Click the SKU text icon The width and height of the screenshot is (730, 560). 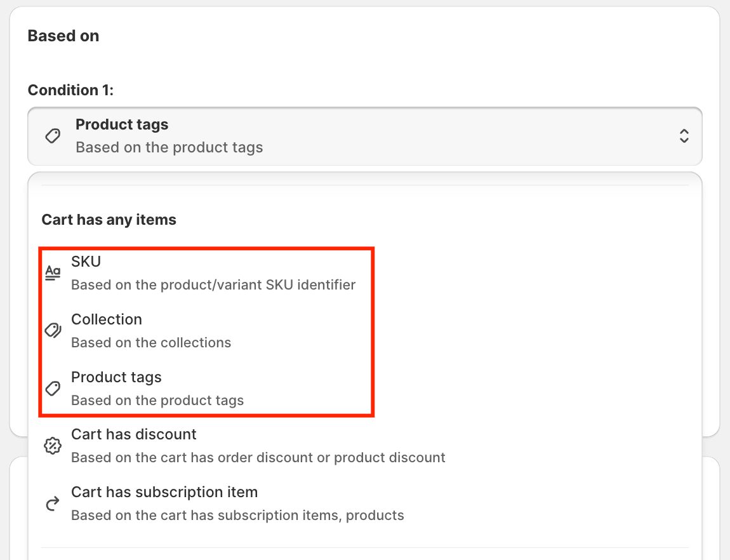pos(53,273)
